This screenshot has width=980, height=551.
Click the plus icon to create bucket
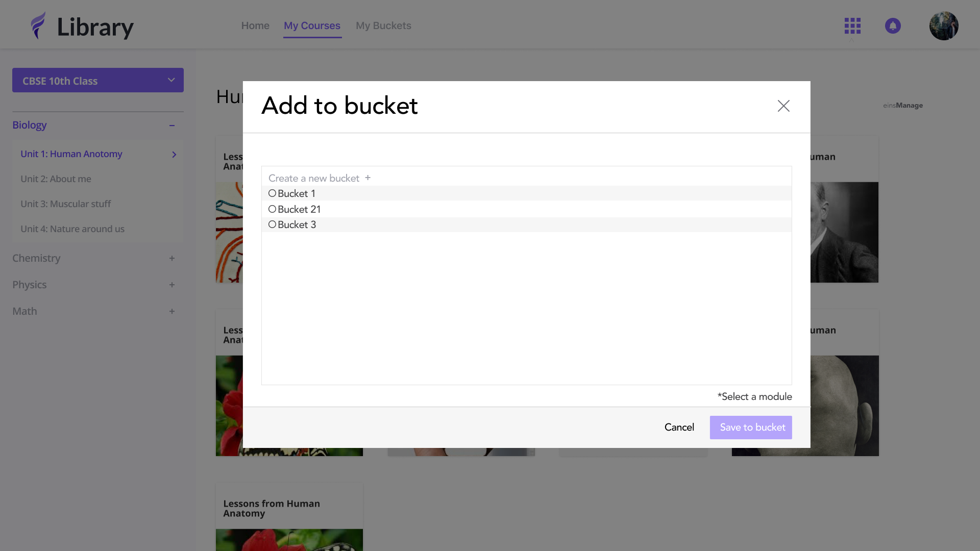point(367,178)
